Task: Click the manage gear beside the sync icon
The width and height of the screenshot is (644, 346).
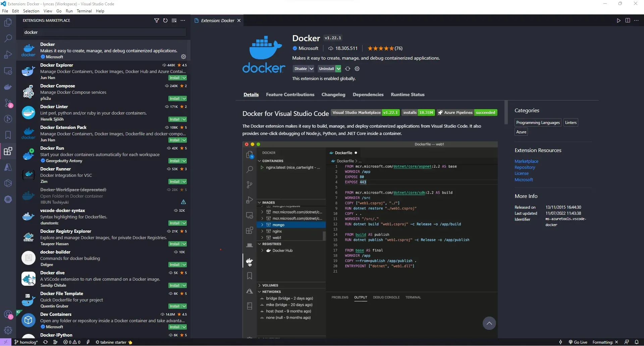Action: coord(357,69)
